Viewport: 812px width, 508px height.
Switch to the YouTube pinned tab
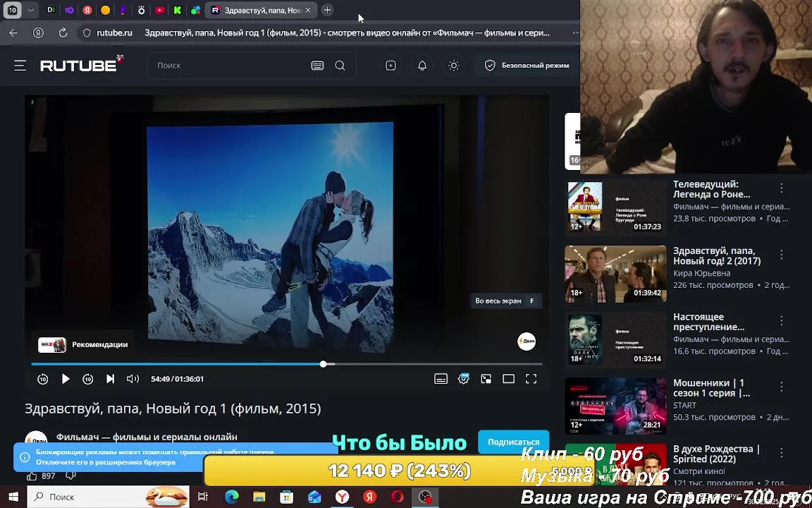coord(159,10)
